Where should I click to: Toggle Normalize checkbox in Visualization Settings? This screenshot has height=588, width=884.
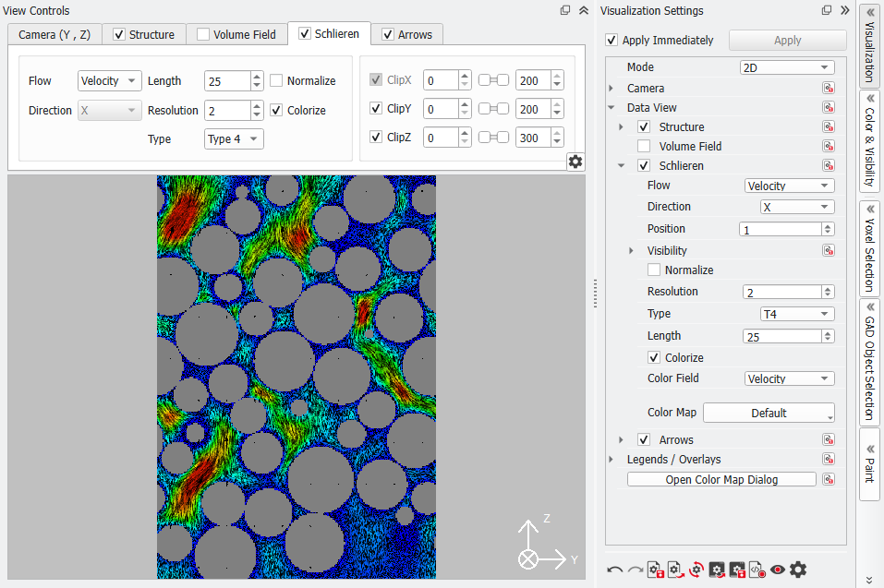coord(654,270)
